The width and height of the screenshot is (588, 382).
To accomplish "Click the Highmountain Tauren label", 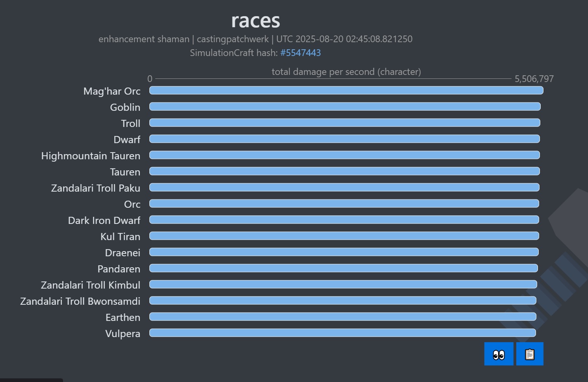I will point(91,156).
